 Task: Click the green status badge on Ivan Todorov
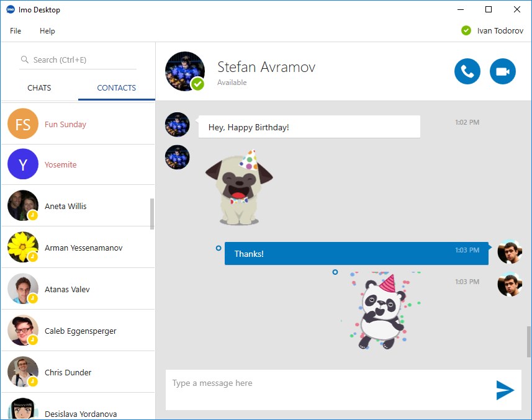click(465, 30)
